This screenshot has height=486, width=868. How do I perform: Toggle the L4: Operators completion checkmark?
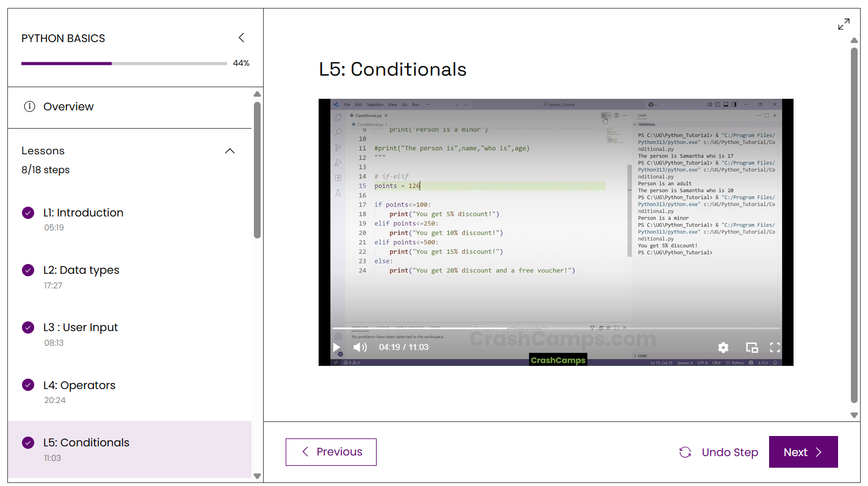pyautogui.click(x=28, y=385)
